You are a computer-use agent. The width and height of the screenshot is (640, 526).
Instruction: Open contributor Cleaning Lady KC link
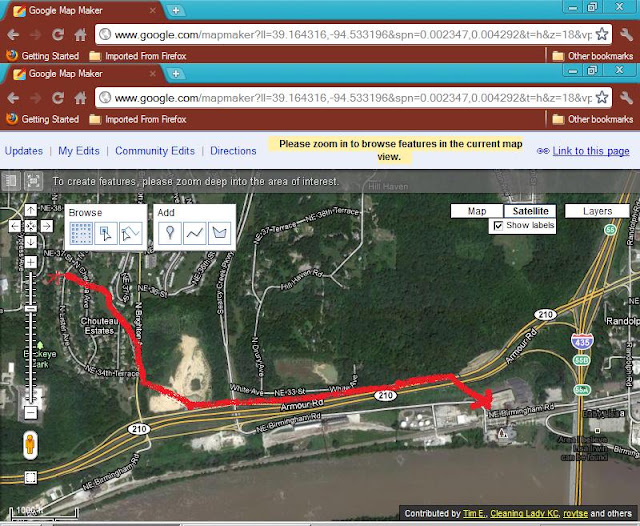[x=524, y=513]
